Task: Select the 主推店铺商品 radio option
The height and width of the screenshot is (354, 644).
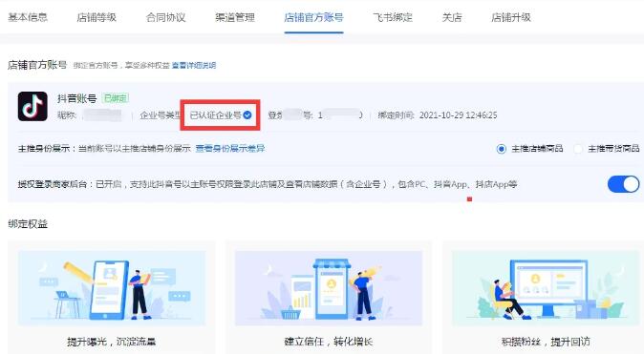Action: pyautogui.click(x=501, y=149)
